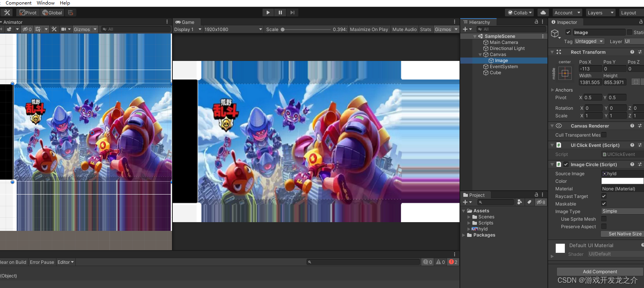Collapse the Canvas node in Hierarchy
This screenshot has height=288, width=644.
[480, 54]
